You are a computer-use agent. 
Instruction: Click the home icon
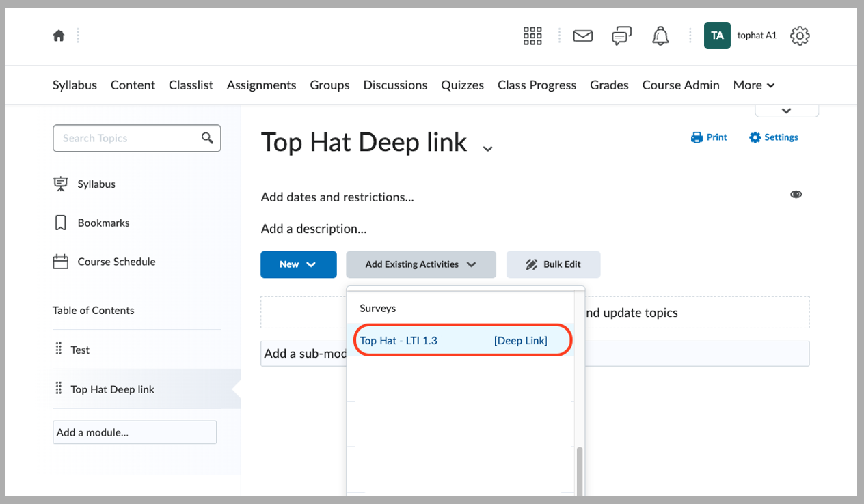pos(59,35)
